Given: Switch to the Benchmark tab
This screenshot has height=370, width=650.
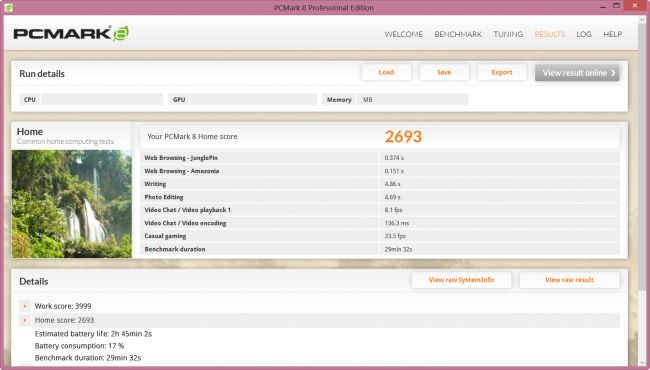Looking at the screenshot, I should coord(458,34).
